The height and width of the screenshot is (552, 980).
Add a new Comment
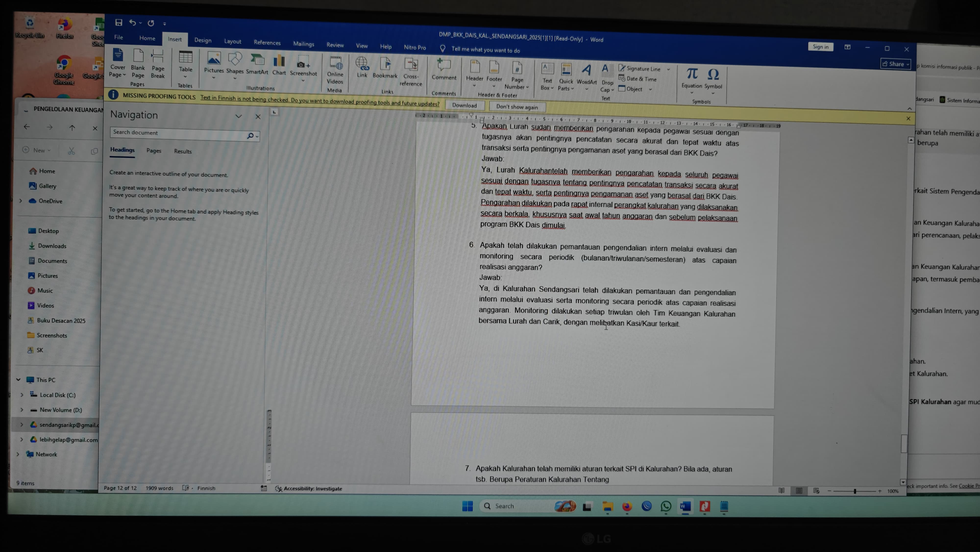point(444,70)
